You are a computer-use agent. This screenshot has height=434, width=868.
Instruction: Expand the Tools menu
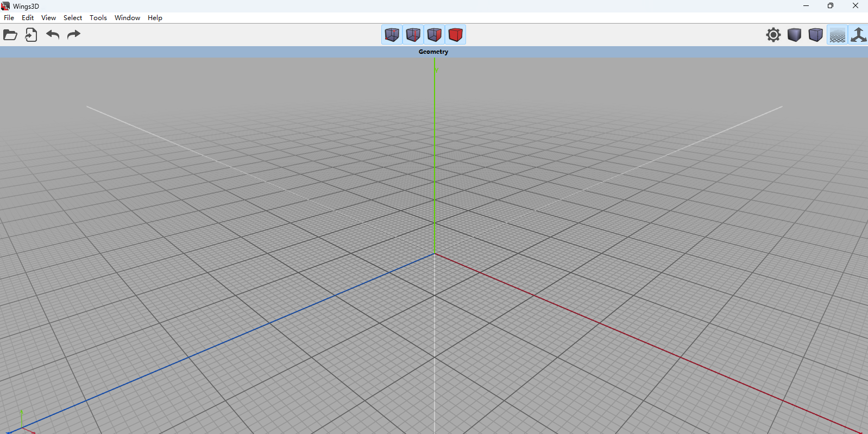pos(98,18)
